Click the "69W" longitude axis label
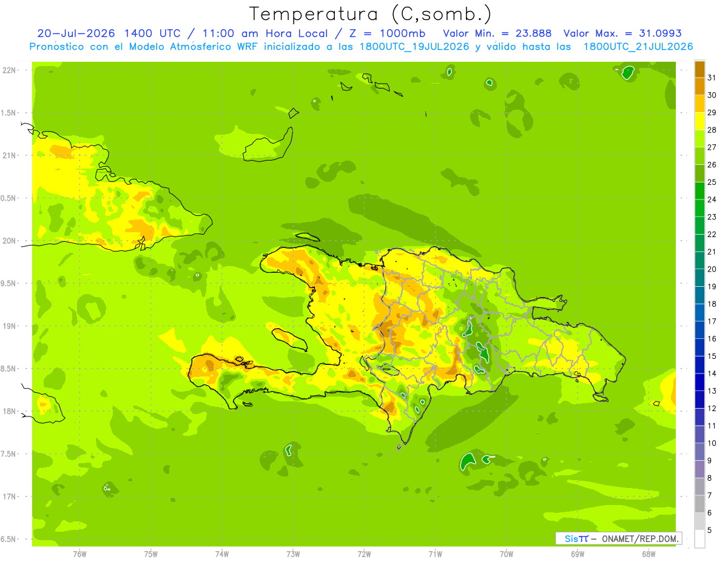This screenshot has height=562, width=728. coord(577,554)
